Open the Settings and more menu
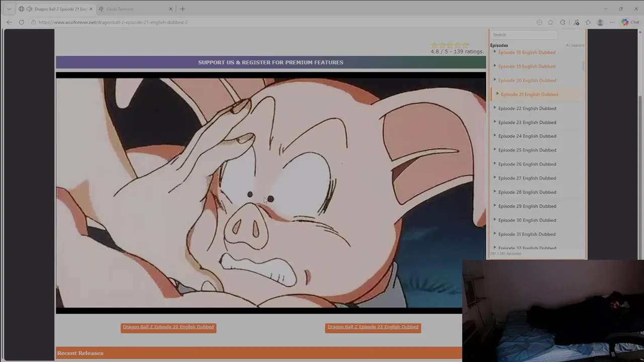 (612, 22)
